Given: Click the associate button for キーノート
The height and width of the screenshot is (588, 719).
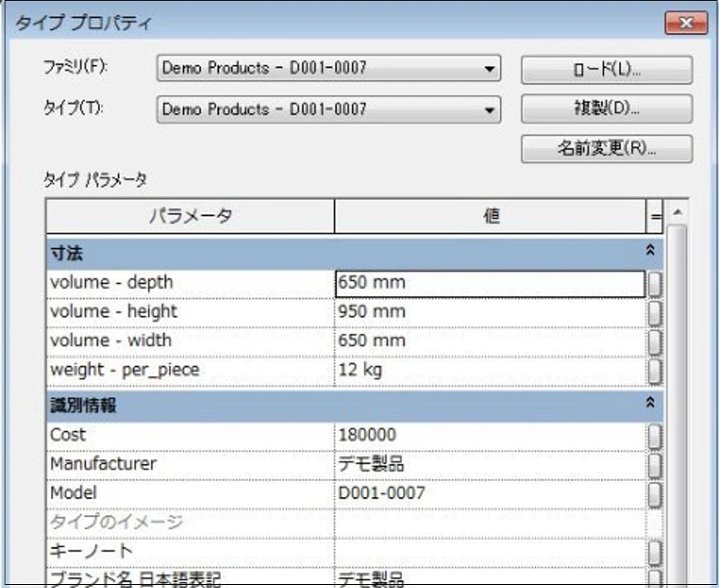Looking at the screenshot, I should pyautogui.click(x=655, y=553).
